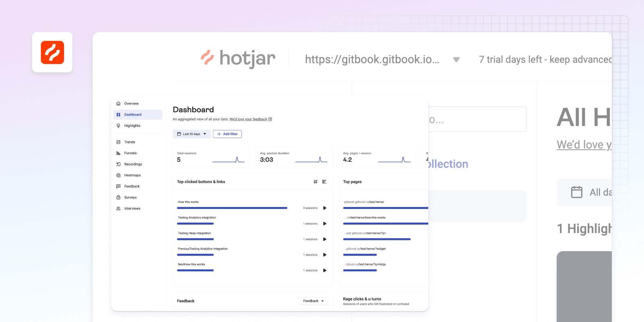Open top page ending in 'test-herve/?q='
Screen dimensions: 644x322
(365, 233)
